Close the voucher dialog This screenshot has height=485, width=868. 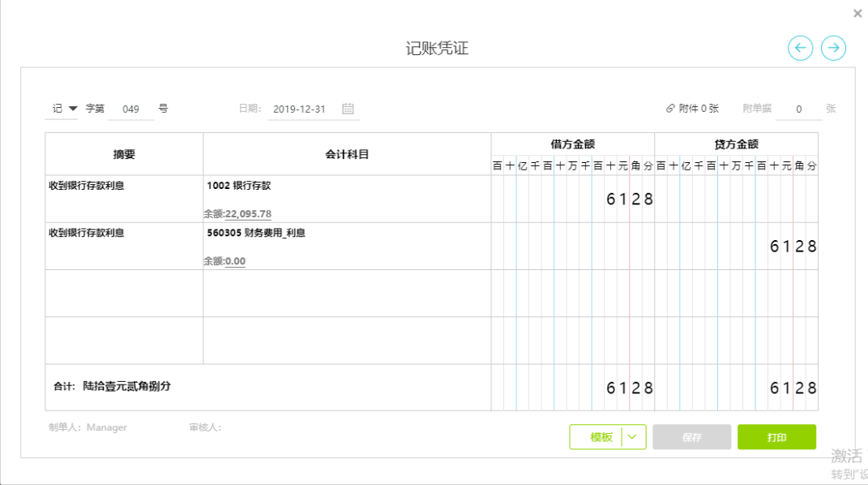857,13
